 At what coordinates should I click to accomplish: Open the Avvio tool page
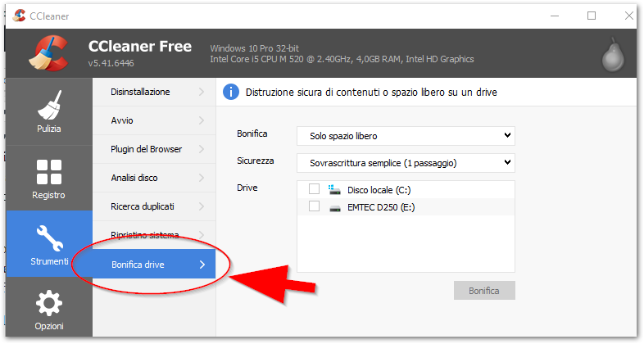coord(154,120)
